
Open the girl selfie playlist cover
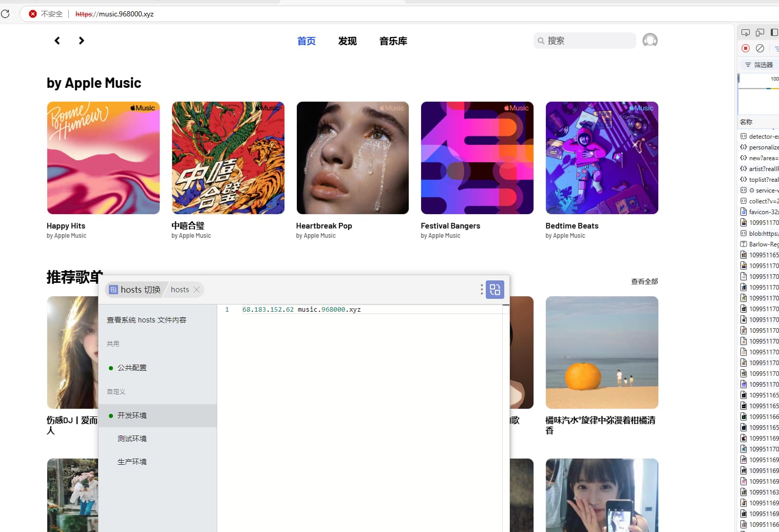coord(602,495)
